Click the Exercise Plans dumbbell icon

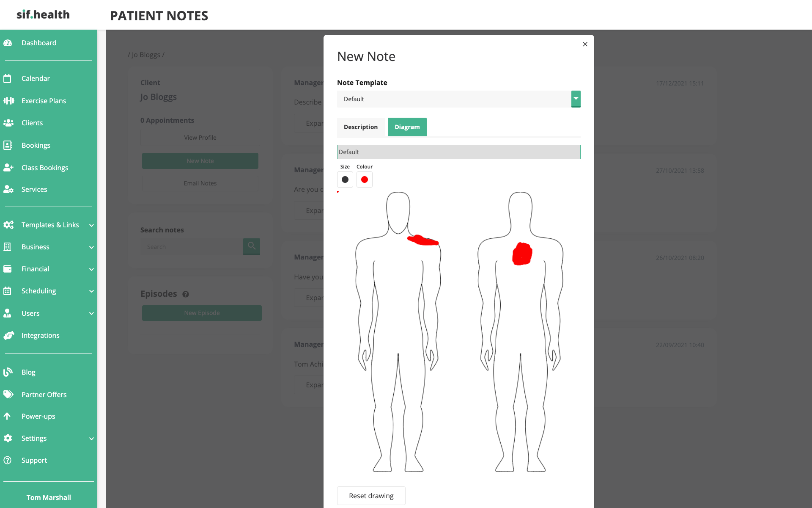pyautogui.click(x=8, y=101)
